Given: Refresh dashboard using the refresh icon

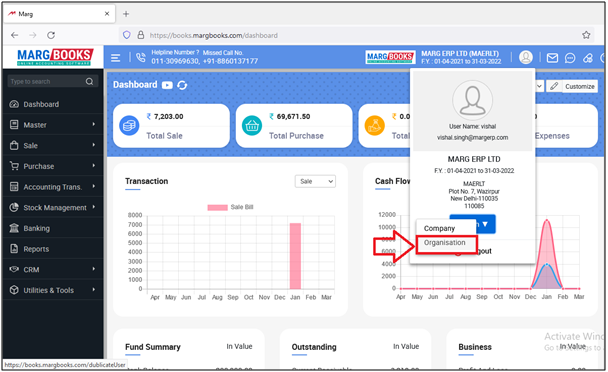Looking at the screenshot, I should click(182, 85).
